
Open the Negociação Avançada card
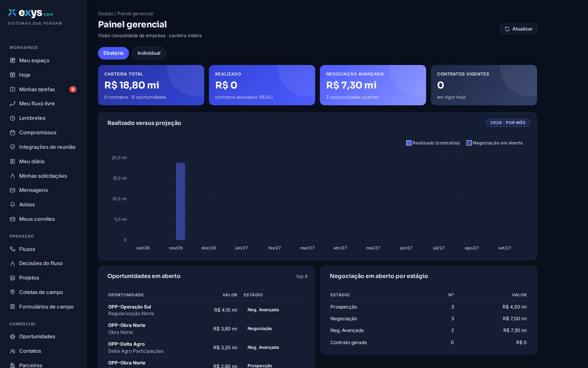tap(373, 85)
